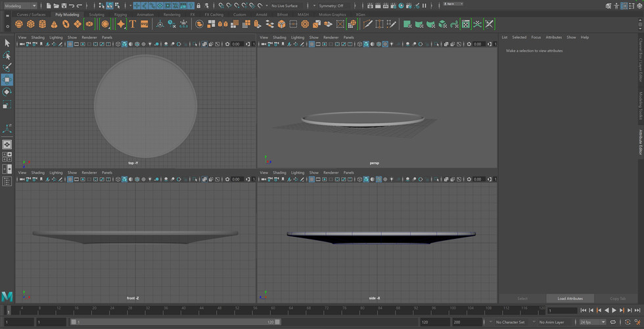This screenshot has height=329, width=644.
Task: Create a polygon cone from the shelf
Action: pos(54,24)
